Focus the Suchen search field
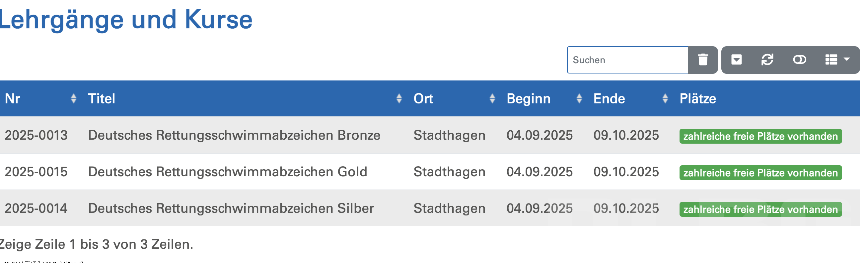This screenshot has height=264, width=868. [628, 60]
